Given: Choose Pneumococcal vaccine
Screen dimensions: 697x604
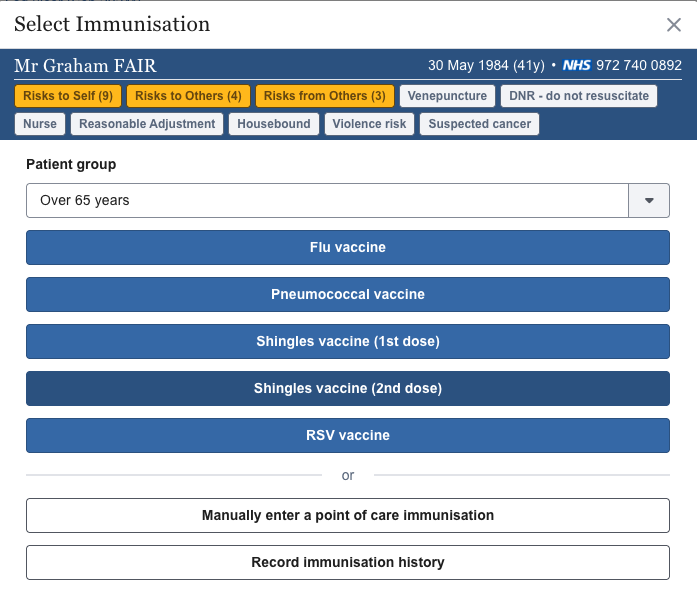Looking at the screenshot, I should coord(348,294).
